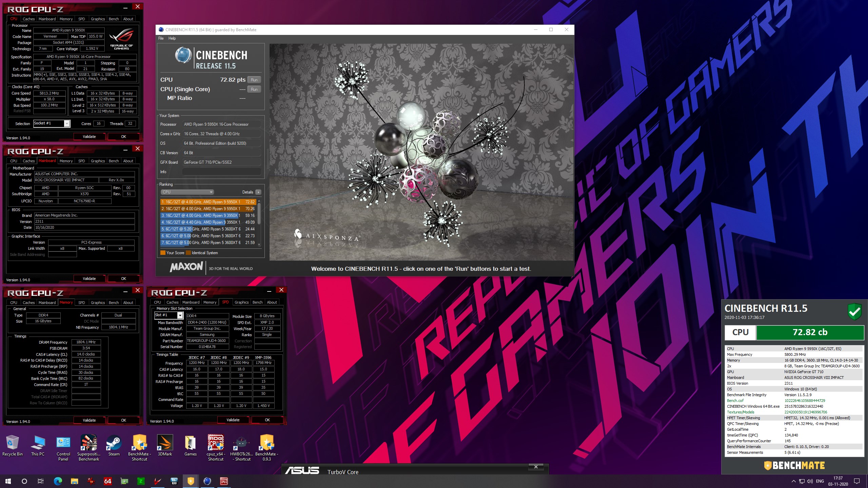868x488 pixels.
Task: Expand ranking Details arrow in Cinebench
Action: tap(258, 192)
